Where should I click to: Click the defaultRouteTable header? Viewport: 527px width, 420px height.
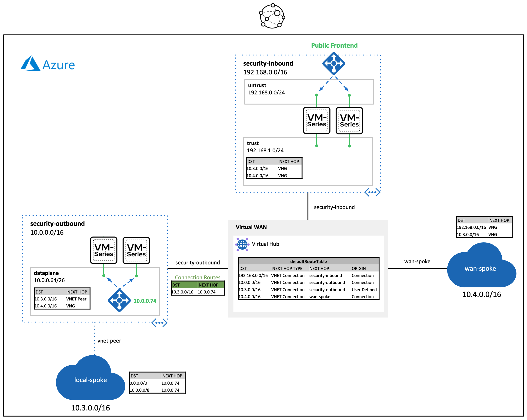point(308,261)
